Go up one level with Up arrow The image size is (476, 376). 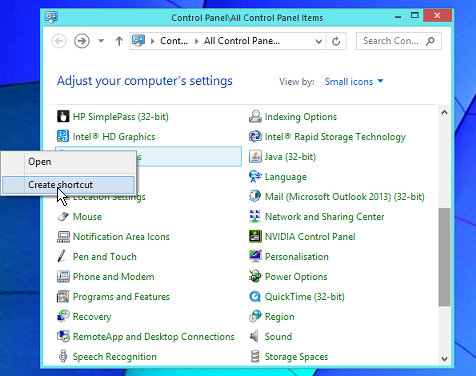pyautogui.click(x=119, y=41)
